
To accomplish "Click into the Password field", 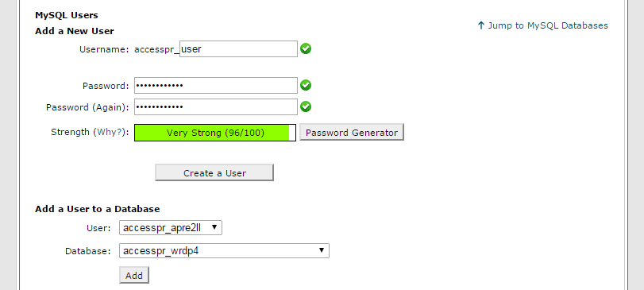I will [216, 86].
